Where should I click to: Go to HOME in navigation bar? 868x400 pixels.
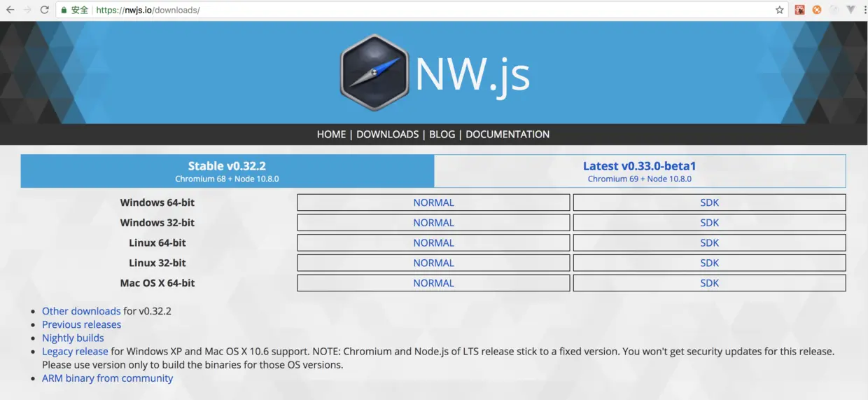tap(331, 135)
